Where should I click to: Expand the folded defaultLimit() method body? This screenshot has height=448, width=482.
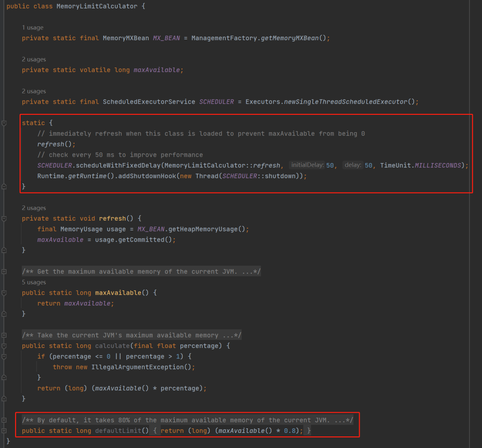4,431
